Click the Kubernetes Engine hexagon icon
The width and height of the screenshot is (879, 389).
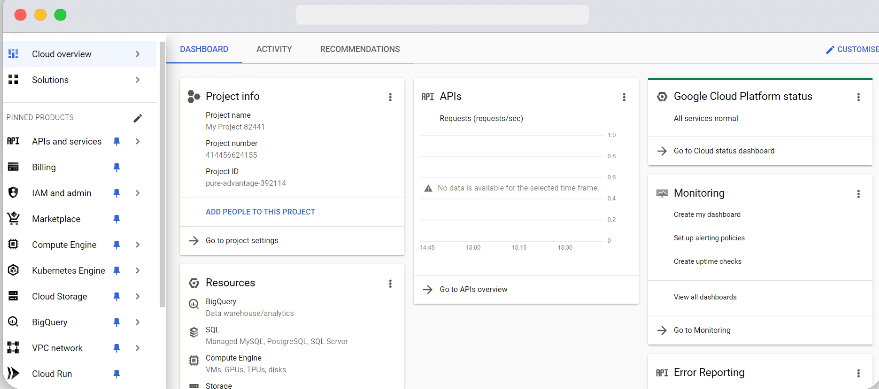click(x=13, y=270)
